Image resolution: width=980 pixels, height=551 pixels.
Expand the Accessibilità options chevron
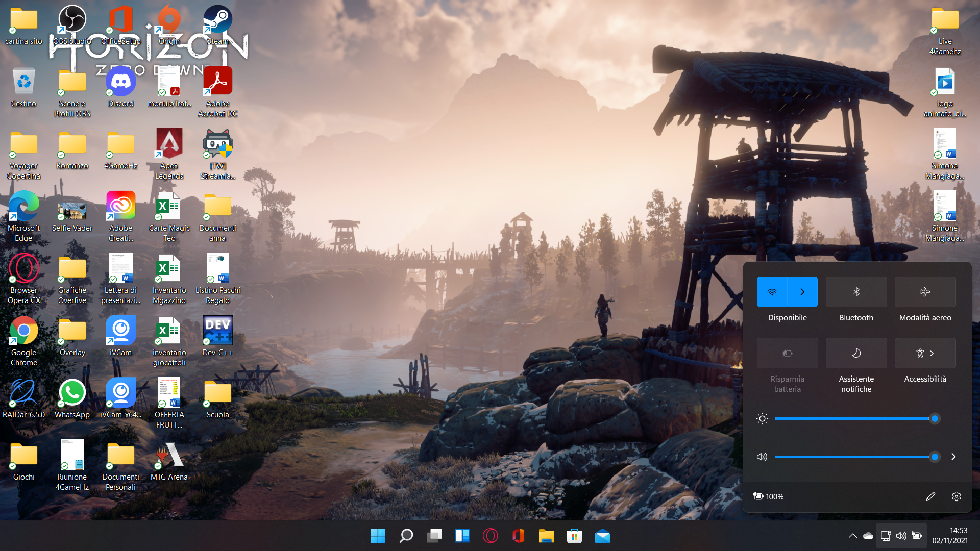tap(932, 353)
